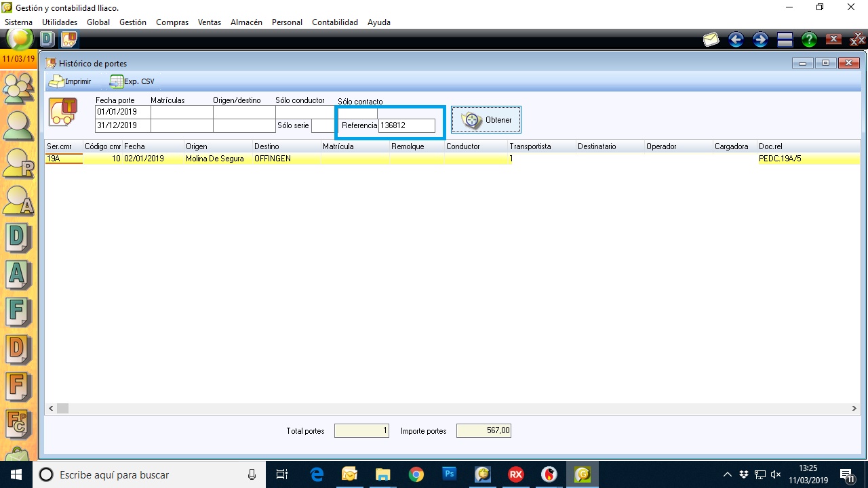Print with the Imprimir toolbar button
The image size is (868, 488).
click(x=70, y=81)
